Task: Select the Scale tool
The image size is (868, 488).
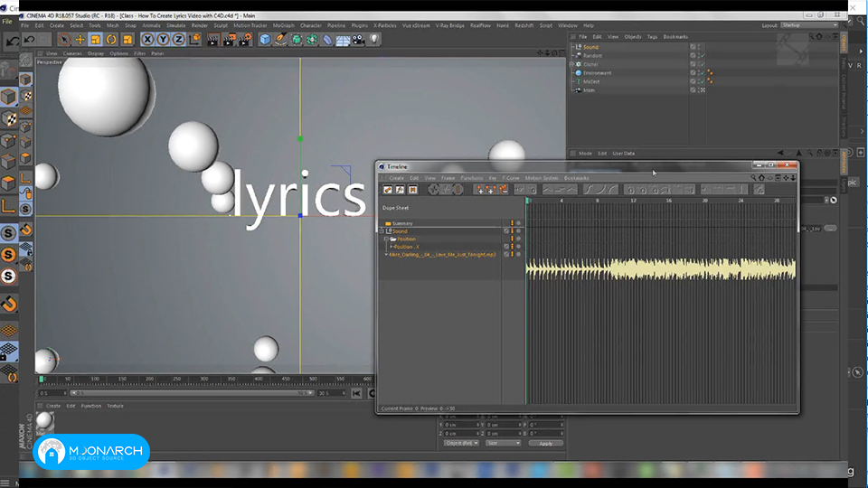Action: 96,39
